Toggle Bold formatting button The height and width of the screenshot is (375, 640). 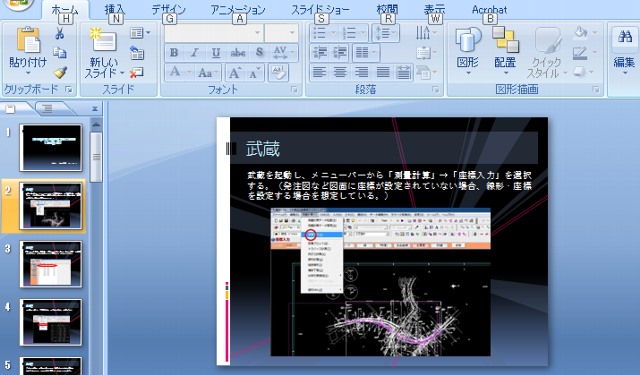click(x=174, y=52)
